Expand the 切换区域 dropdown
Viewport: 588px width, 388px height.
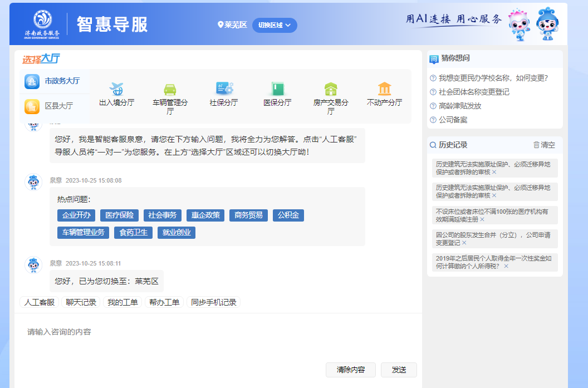pyautogui.click(x=275, y=25)
